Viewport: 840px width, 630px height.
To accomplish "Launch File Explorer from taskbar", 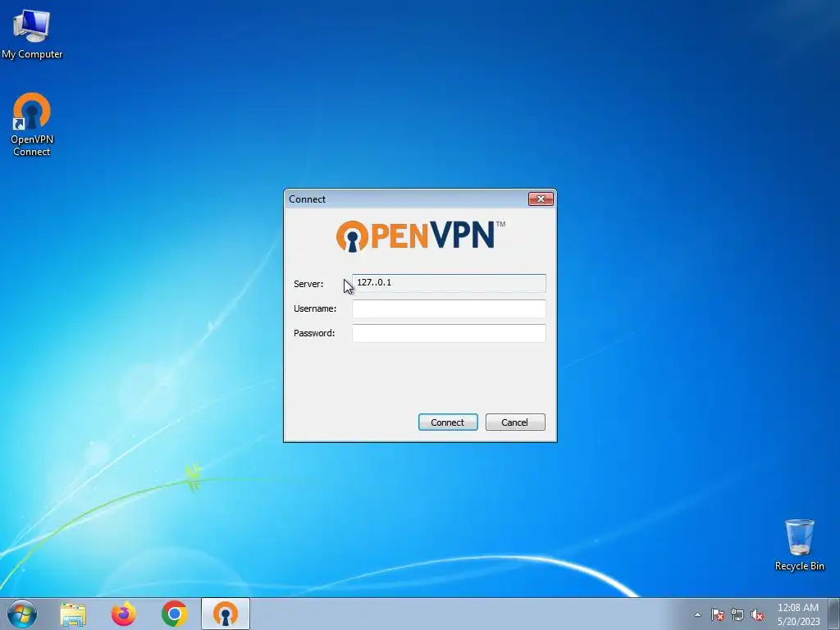I will pos(73,614).
